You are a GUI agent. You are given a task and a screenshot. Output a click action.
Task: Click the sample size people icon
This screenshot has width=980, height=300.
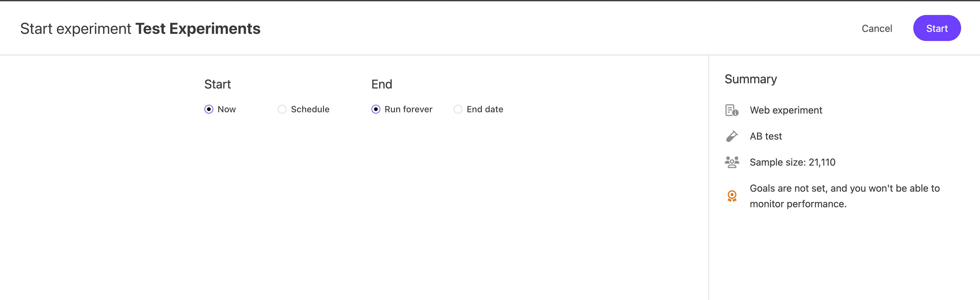732,162
